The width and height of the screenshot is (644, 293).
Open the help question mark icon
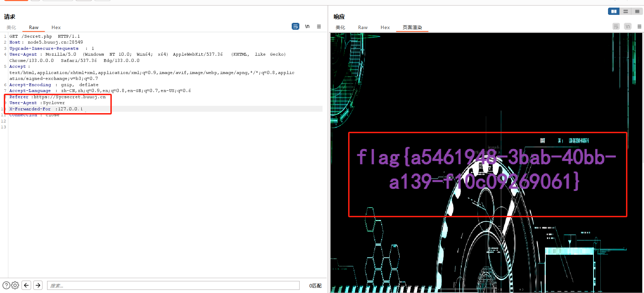click(x=6, y=285)
